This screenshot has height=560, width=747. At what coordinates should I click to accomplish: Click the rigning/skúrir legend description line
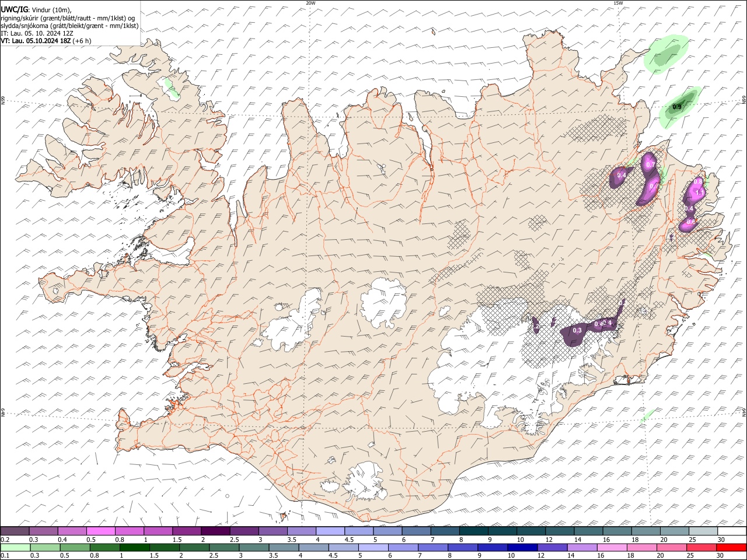point(68,17)
